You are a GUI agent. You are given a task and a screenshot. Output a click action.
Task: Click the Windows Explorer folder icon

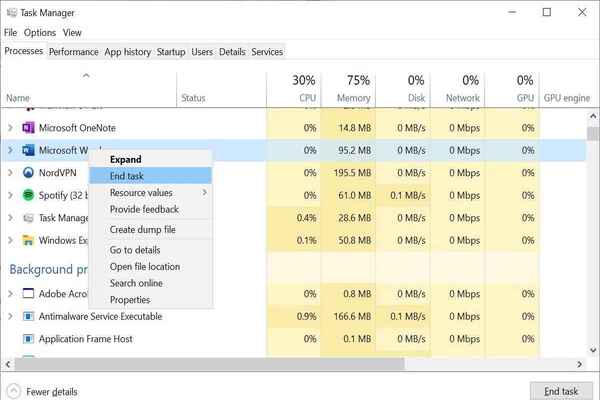click(28, 240)
